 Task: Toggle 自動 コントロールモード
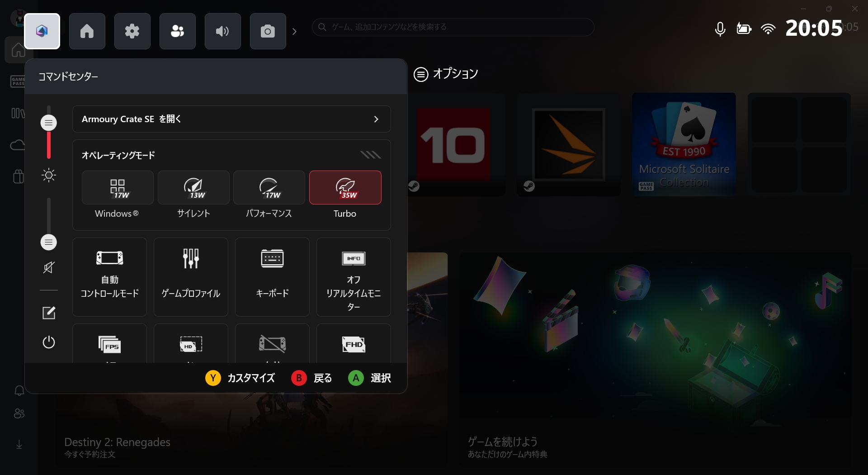(x=109, y=276)
